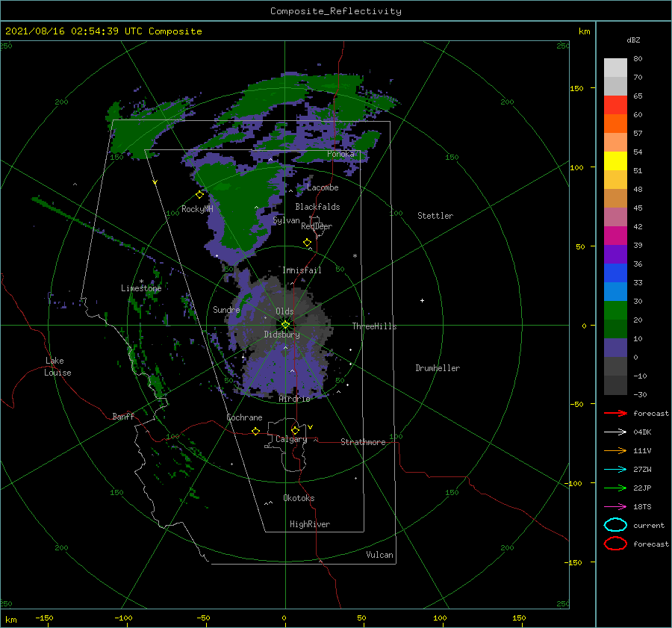Click the white 80 dBZ color swatch
The image size is (672, 628).
pos(615,67)
